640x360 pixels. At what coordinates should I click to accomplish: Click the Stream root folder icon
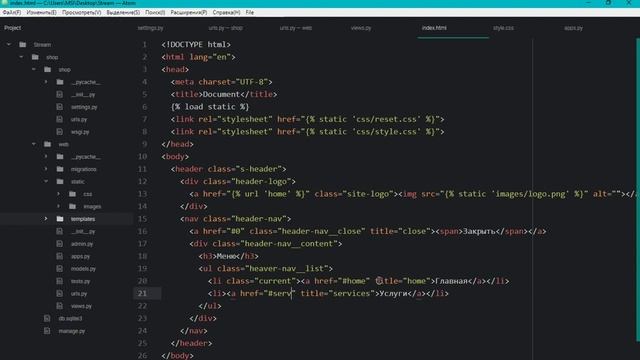click(23, 44)
